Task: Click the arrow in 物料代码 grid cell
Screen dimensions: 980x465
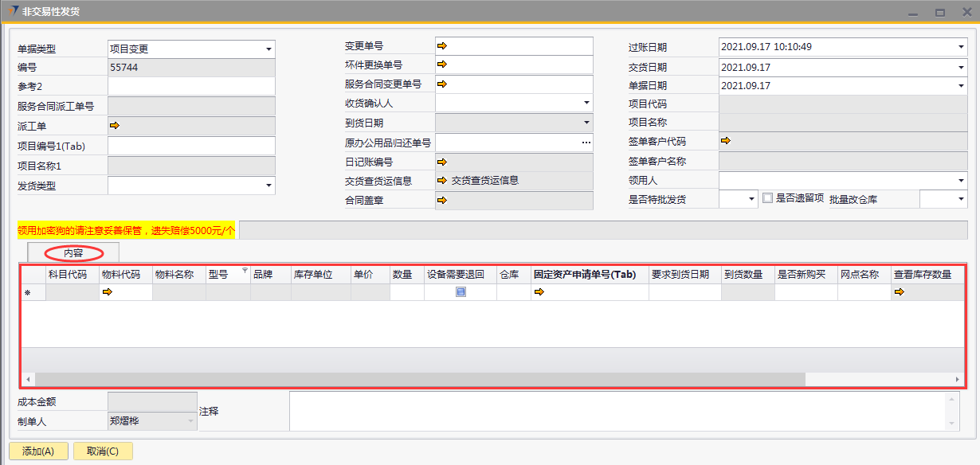Action: (108, 292)
